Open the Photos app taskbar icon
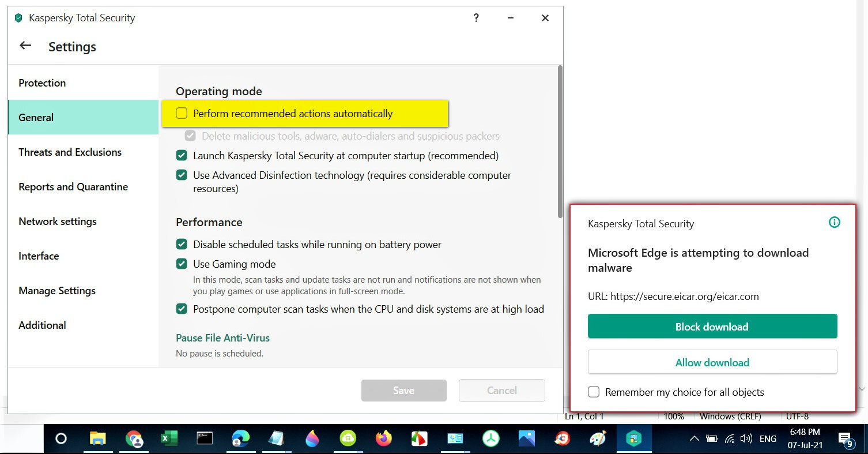The width and height of the screenshot is (868, 454). (x=526, y=439)
